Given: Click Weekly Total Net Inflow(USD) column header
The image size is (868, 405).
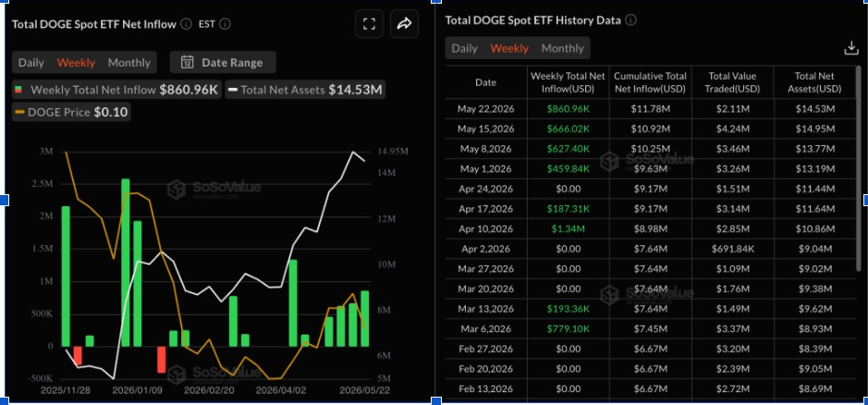Looking at the screenshot, I should 568,82.
